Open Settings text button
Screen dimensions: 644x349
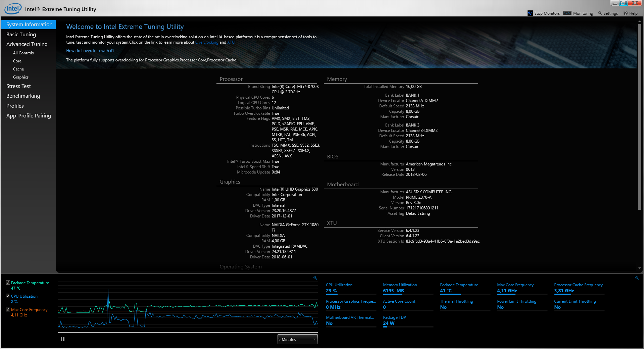[x=610, y=13]
